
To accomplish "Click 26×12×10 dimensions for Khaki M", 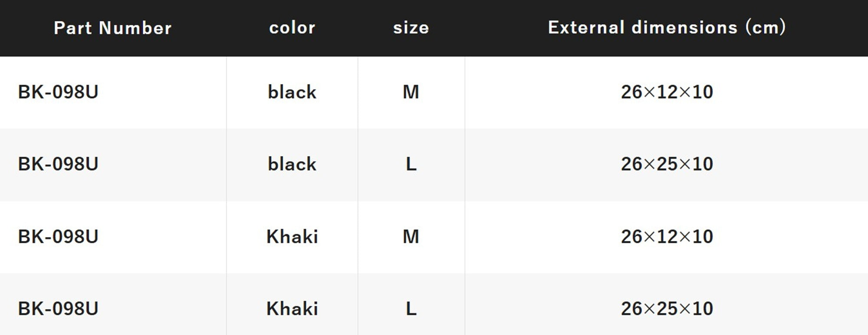I will click(667, 237).
